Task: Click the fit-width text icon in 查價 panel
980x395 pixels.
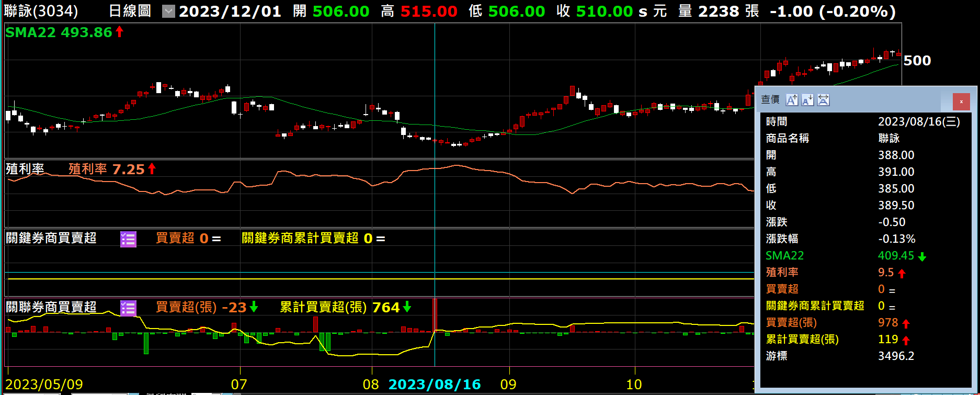Action: [x=823, y=100]
